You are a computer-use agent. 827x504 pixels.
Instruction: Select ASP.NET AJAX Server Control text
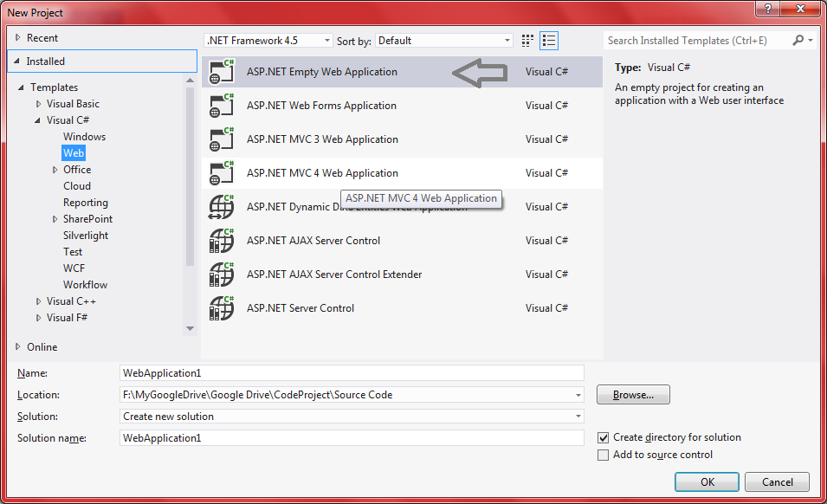313,241
